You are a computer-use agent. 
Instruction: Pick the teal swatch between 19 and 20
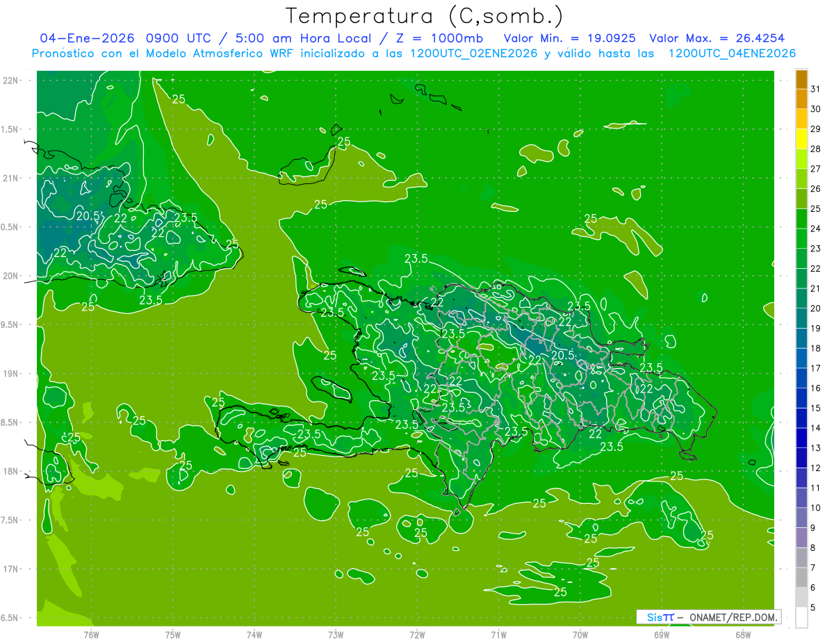coord(801,319)
